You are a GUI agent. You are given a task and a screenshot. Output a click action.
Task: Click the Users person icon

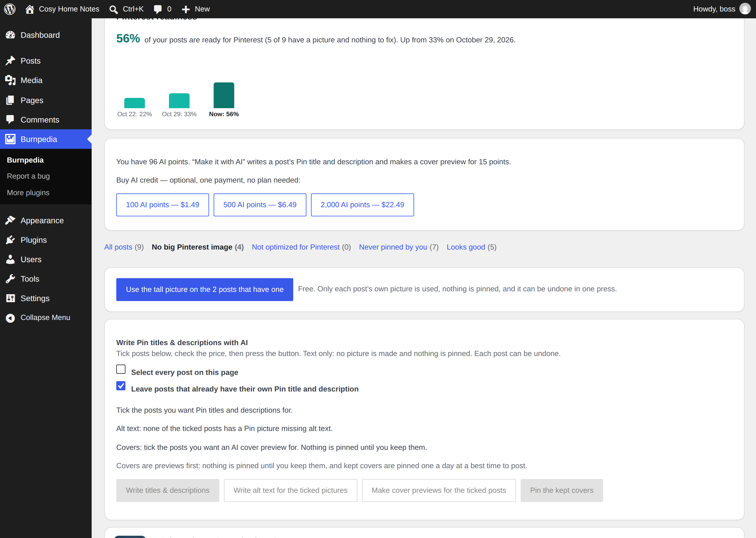click(x=10, y=259)
